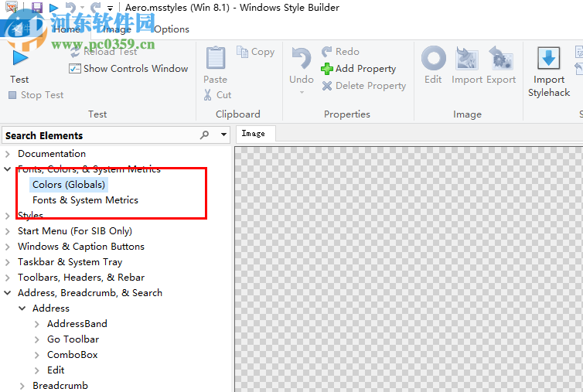Click the Cut scissors icon
The height and width of the screenshot is (392, 583).
tap(207, 95)
